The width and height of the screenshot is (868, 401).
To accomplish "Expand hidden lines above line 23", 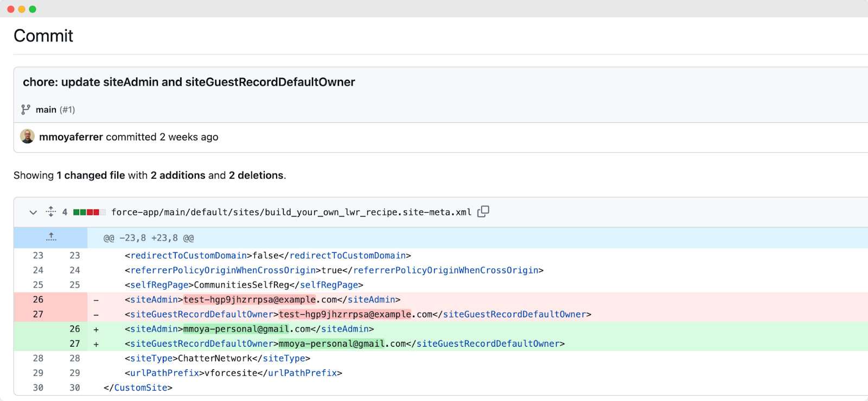I will [51, 238].
